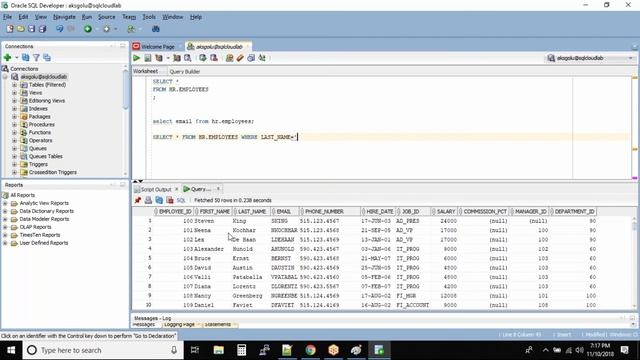The image size is (640, 360).
Task: Switch to the Welcome Page tab
Action: (158, 47)
